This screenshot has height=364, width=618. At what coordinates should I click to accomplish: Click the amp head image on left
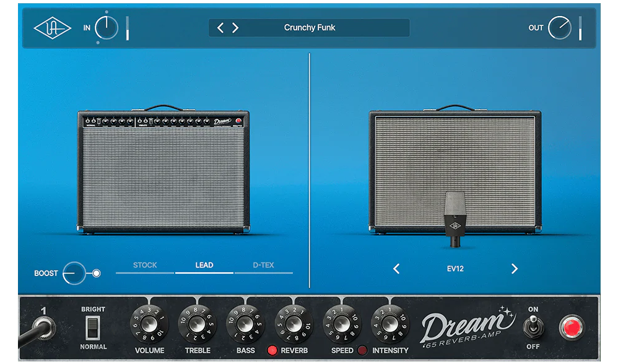click(163, 170)
